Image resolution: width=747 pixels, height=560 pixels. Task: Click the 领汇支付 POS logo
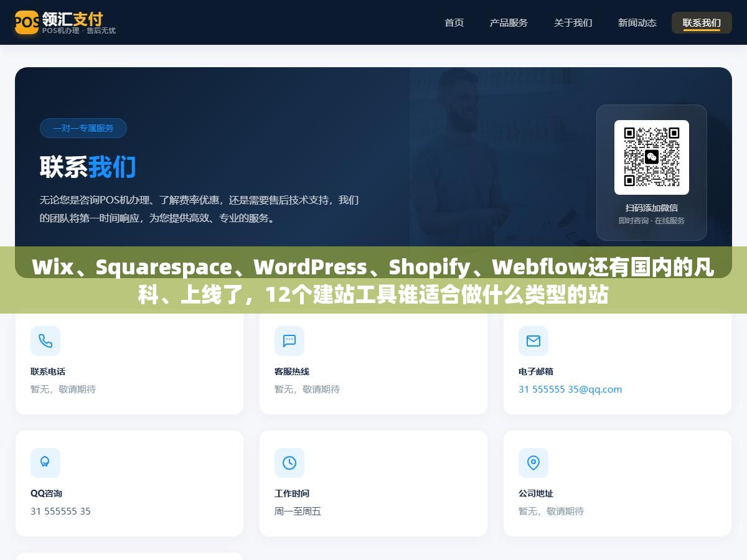[27, 22]
